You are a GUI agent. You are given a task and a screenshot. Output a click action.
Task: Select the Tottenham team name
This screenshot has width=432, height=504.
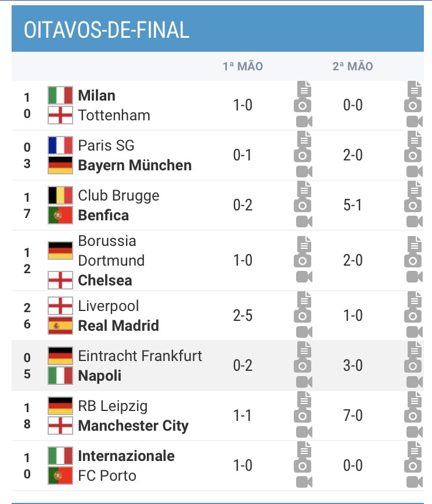point(114,116)
